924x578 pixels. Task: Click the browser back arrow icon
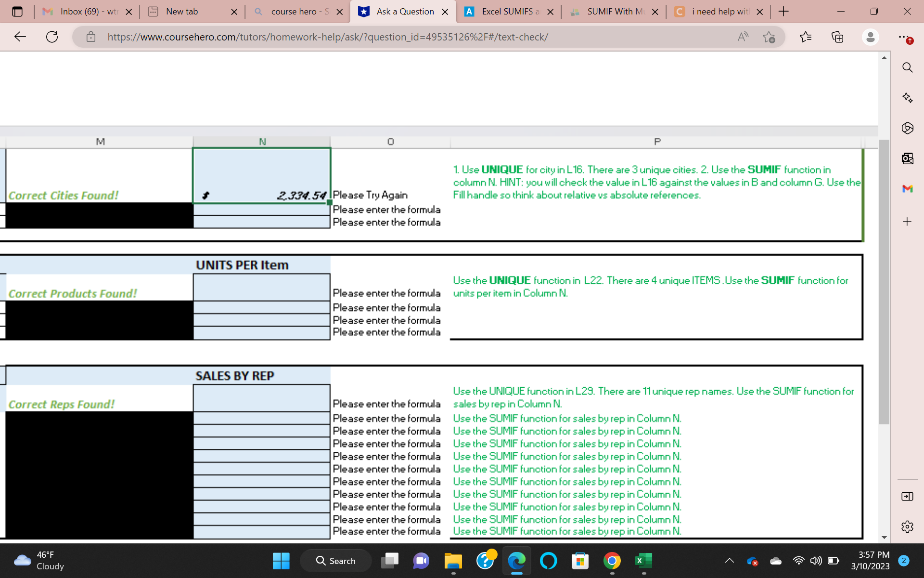click(19, 37)
